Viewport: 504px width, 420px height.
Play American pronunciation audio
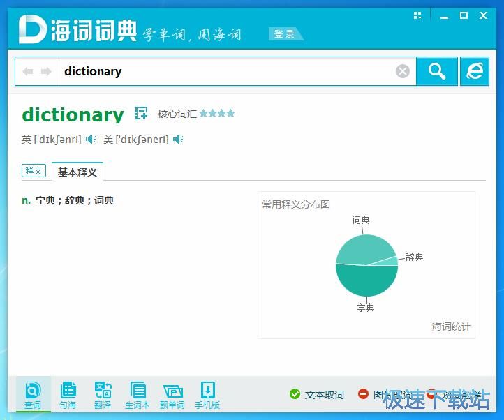tap(179, 140)
